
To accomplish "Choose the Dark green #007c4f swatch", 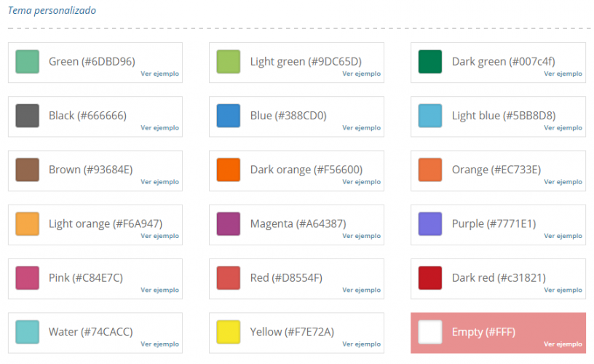I will [430, 62].
